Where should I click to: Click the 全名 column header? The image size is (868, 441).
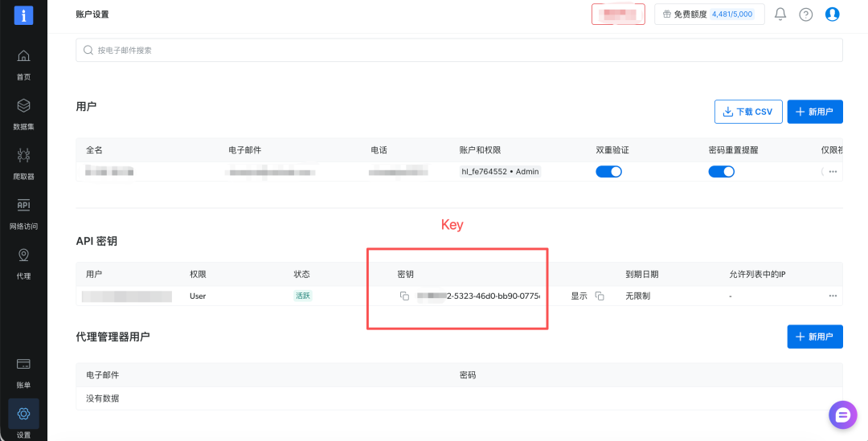[x=94, y=150]
